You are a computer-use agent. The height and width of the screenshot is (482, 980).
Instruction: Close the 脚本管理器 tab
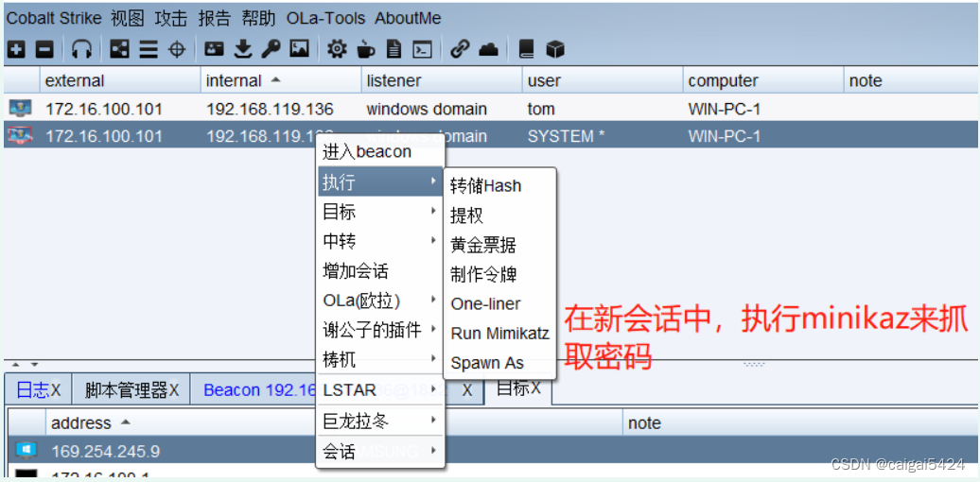(174, 390)
